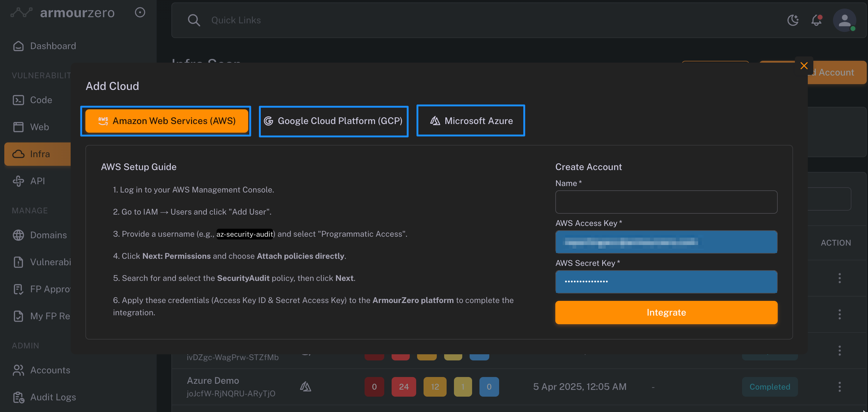Screen dimensions: 868x412
Task: Open the notifications bell
Action: 816,20
